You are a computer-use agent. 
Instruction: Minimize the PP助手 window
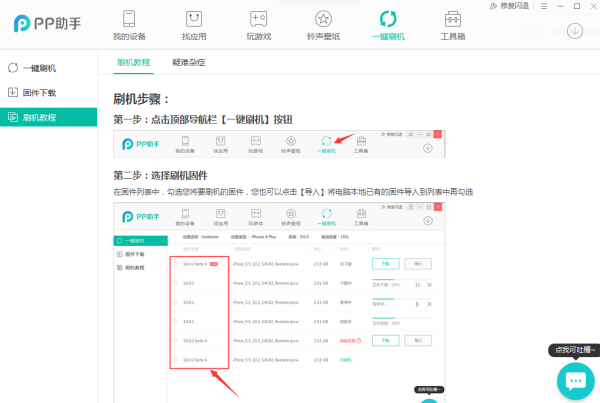click(561, 6)
